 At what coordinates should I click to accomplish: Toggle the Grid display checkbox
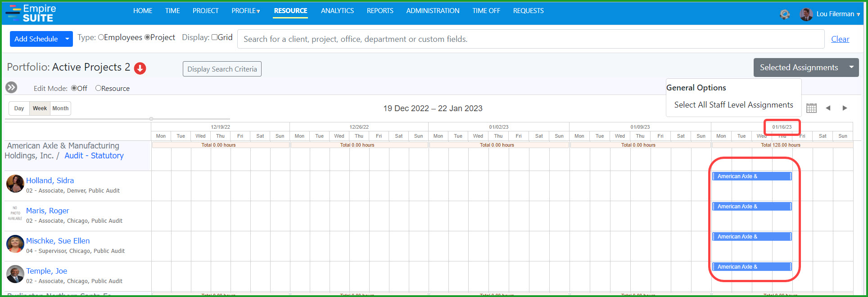click(214, 37)
